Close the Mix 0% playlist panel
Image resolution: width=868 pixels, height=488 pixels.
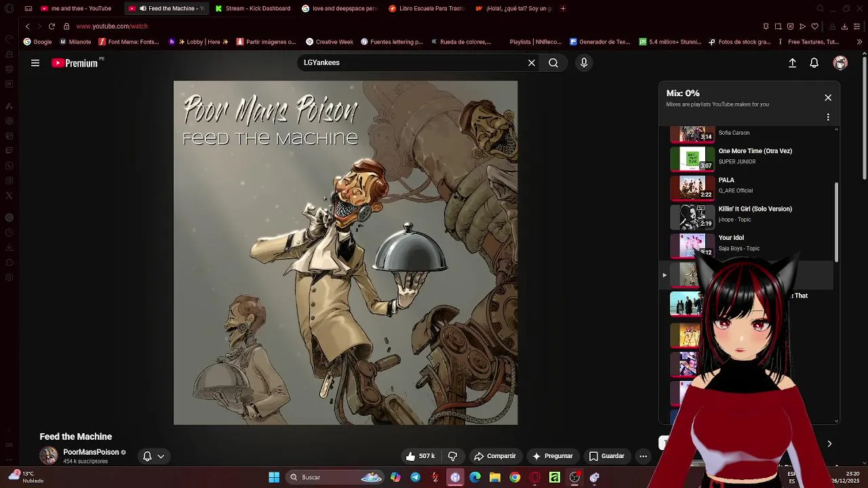point(828,98)
